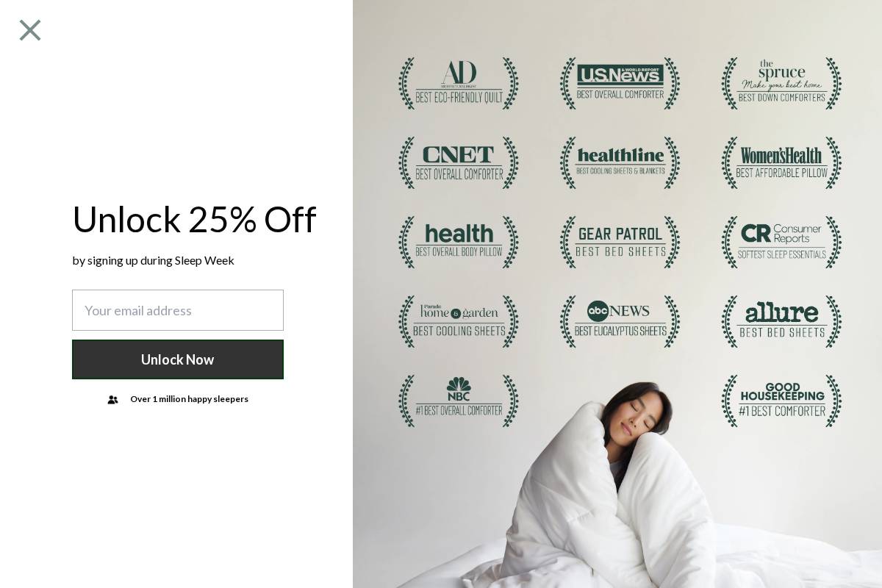Click the Women's Health Best Affordable Pillow badge
The width and height of the screenshot is (882, 588).
coord(781,162)
